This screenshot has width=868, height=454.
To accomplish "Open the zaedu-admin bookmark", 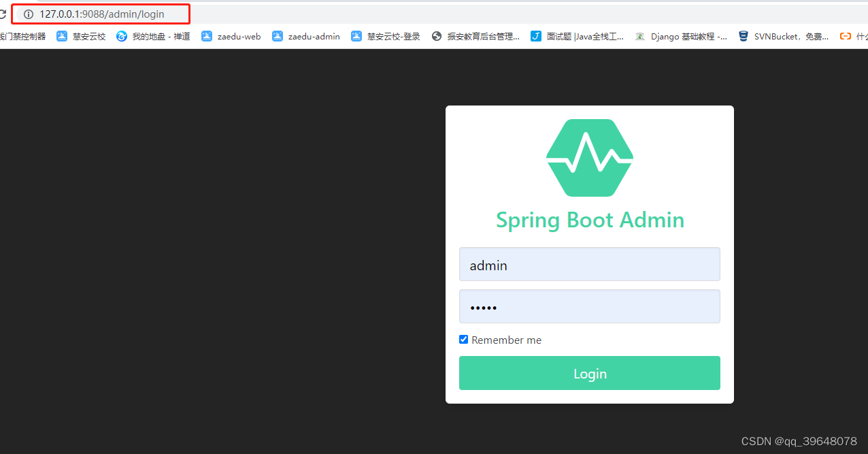I will click(x=306, y=37).
